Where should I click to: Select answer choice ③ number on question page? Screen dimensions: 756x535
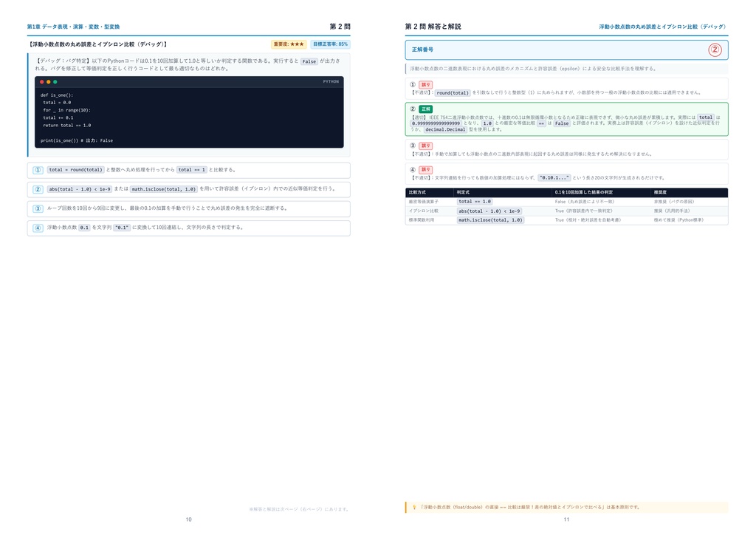38,208
